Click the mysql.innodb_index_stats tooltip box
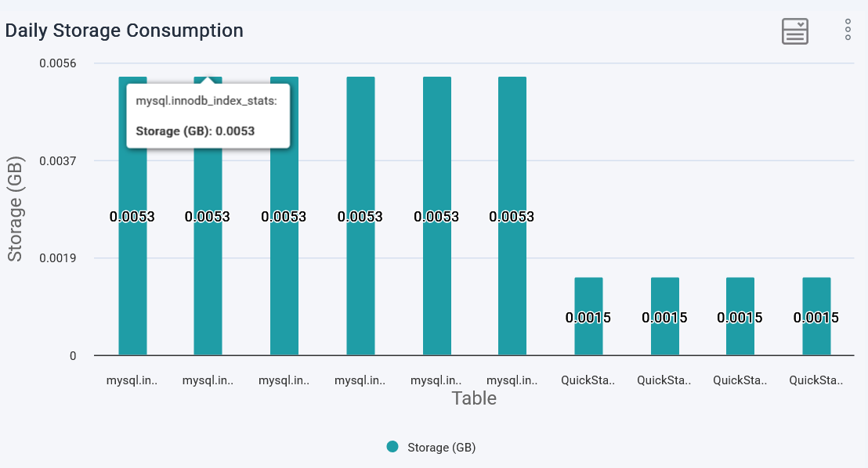The height and width of the screenshot is (468, 868). tap(208, 116)
